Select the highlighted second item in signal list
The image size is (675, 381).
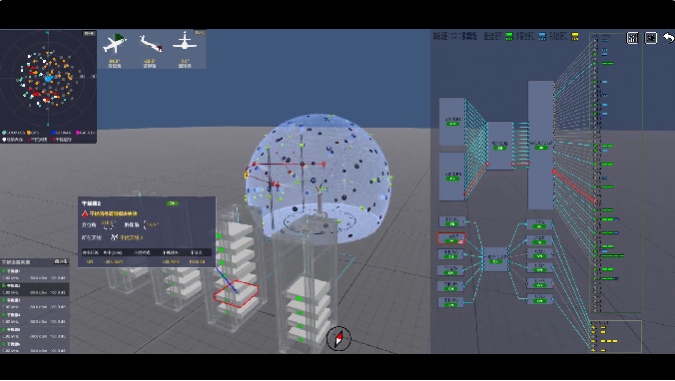point(35,289)
